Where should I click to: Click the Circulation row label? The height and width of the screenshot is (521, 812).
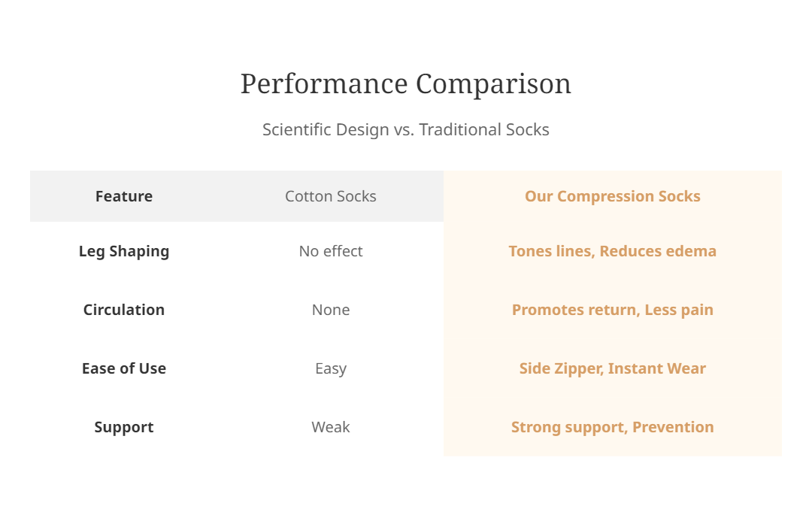[x=124, y=310]
